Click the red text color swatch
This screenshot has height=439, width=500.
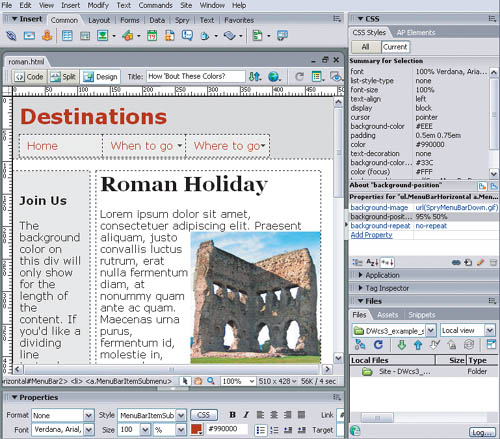click(197, 429)
